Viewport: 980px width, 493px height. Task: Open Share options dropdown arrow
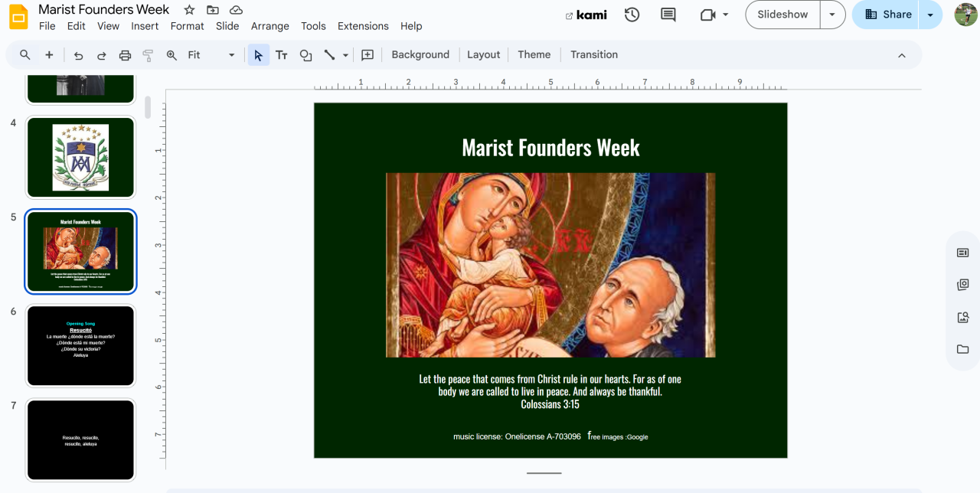coord(930,15)
